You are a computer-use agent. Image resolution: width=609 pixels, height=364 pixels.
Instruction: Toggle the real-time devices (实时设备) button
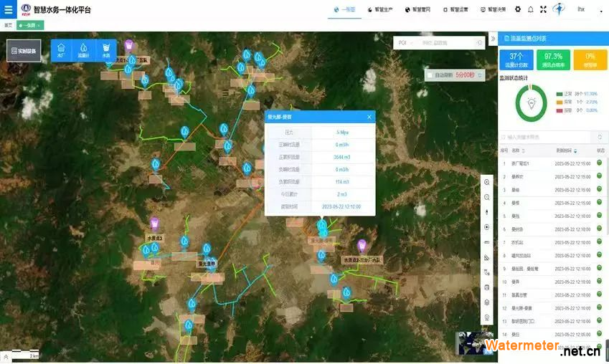(x=24, y=51)
